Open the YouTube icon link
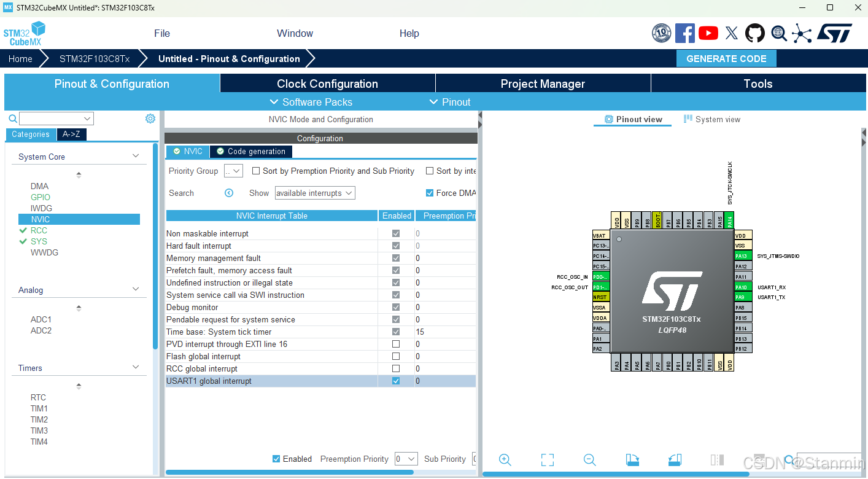Viewport: 868px width, 479px height. click(708, 33)
